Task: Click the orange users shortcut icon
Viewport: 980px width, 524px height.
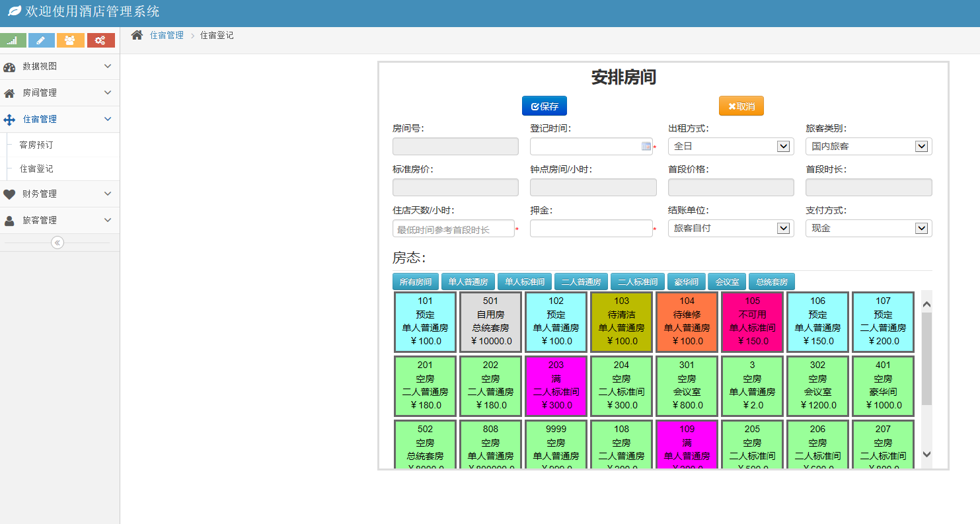Action: pos(70,40)
